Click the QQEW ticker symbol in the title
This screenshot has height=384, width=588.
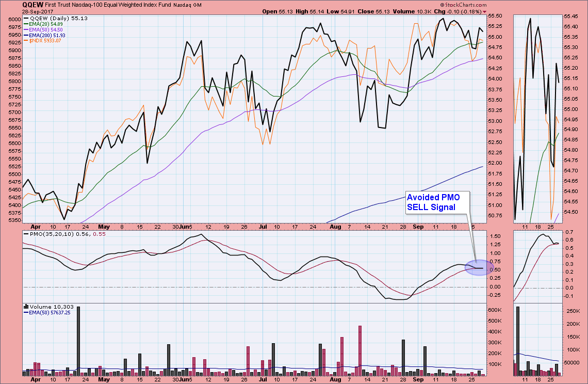(x=33, y=5)
